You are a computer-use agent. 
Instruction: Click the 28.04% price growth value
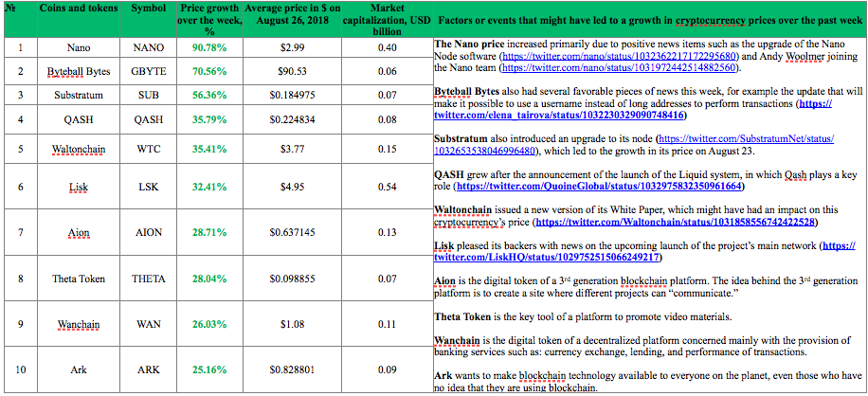click(x=209, y=279)
